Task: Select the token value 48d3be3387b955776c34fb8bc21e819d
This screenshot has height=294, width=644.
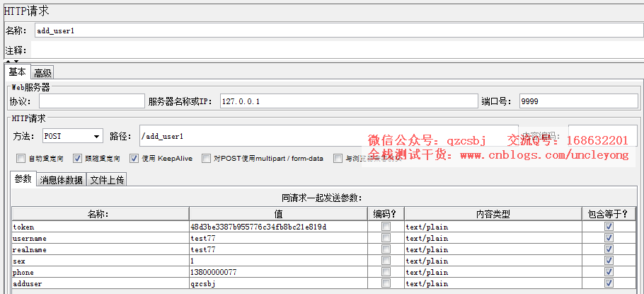Action: coord(278,227)
